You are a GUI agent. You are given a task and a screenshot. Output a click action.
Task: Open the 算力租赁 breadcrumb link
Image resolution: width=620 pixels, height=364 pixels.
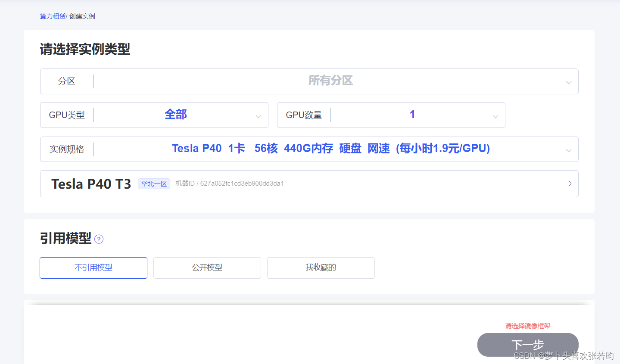coord(53,16)
